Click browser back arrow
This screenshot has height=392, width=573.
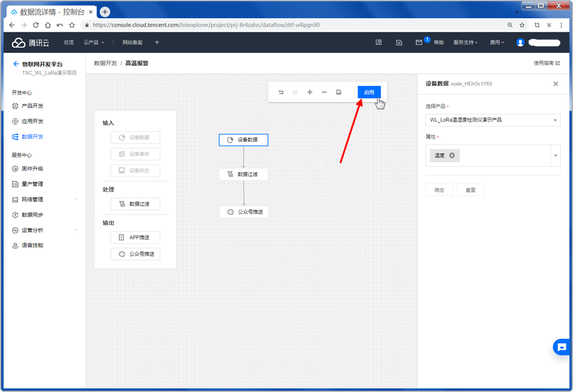(x=11, y=25)
